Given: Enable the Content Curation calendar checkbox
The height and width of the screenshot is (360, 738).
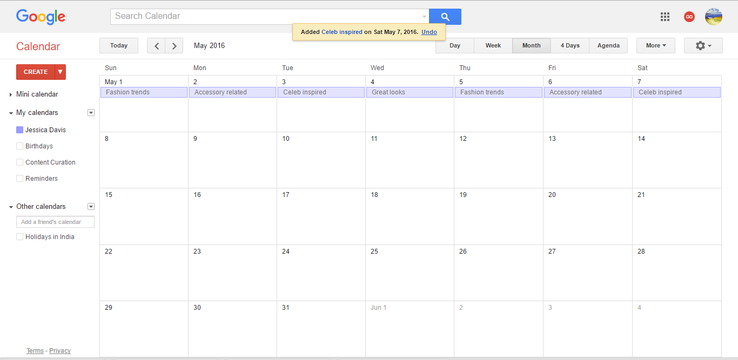Looking at the screenshot, I should (19, 162).
